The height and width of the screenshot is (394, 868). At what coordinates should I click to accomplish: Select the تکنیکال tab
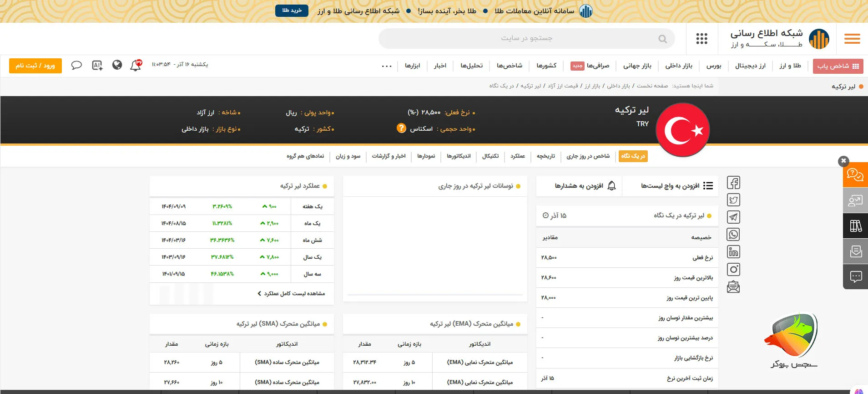tap(490, 156)
